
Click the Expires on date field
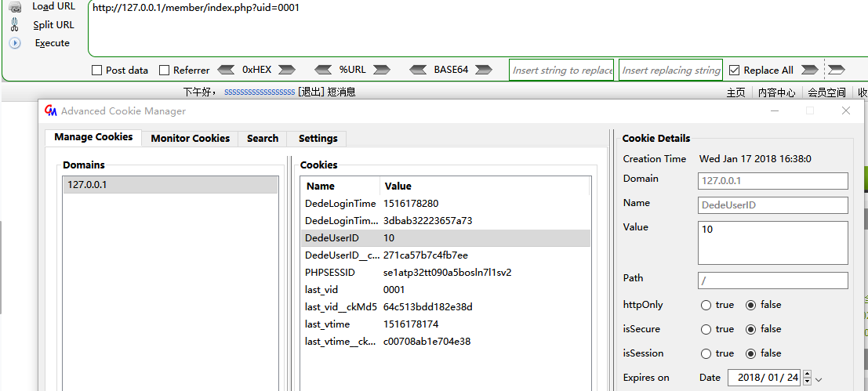(x=764, y=378)
